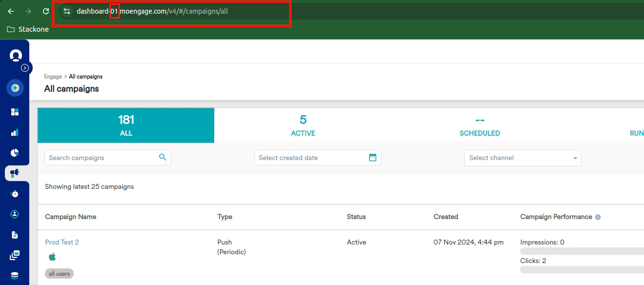The image size is (644, 285).
Task: Select the 181 ALL campaigns tab
Action: tap(126, 125)
